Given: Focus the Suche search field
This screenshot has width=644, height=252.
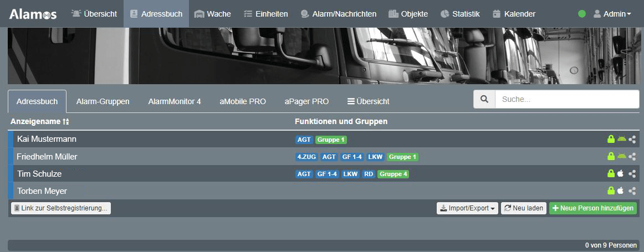Looking at the screenshot, I should [567, 99].
